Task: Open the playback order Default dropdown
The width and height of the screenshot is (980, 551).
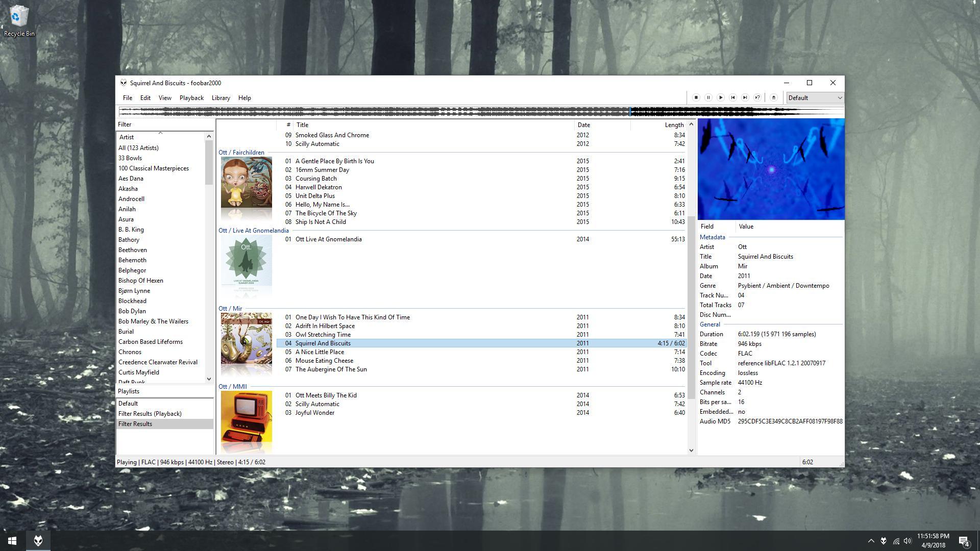Action: pyautogui.click(x=815, y=98)
